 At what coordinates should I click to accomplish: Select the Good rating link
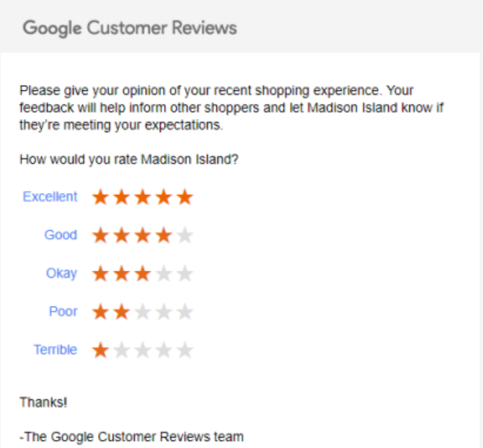(60, 235)
